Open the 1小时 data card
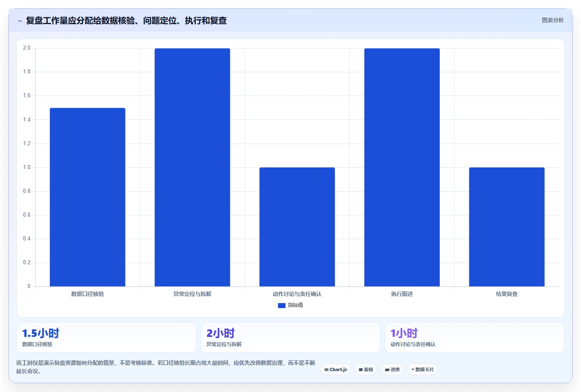The image size is (581, 392). pos(474,337)
